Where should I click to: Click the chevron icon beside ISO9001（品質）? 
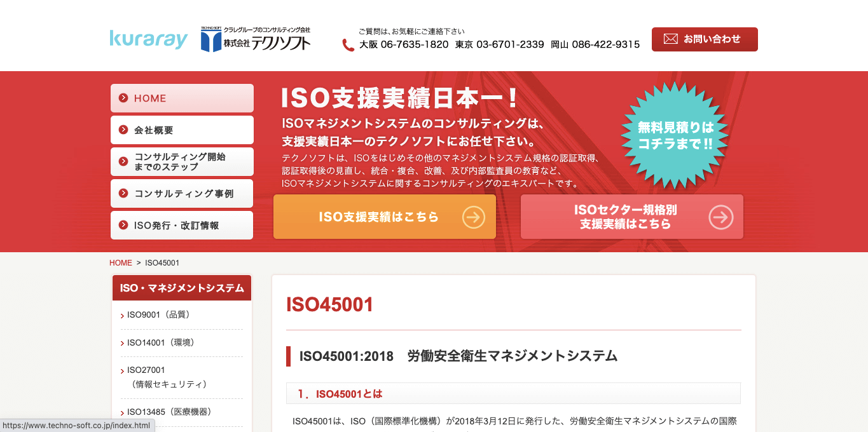click(x=122, y=316)
